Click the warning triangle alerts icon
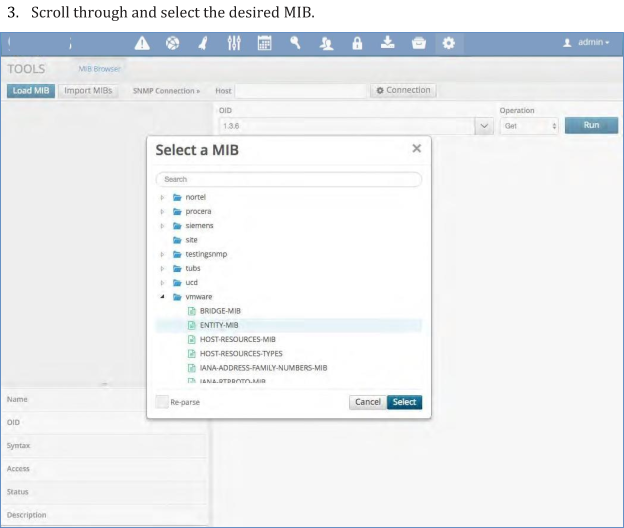This screenshot has width=624, height=528. pos(142,43)
